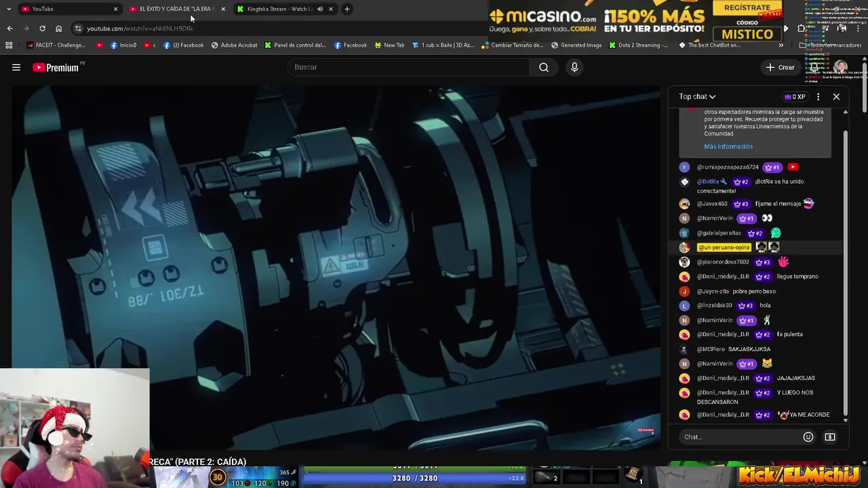Viewport: 868px width, 488px height.
Task: Click the 3280 / 3280 mana bar
Action: (415, 478)
